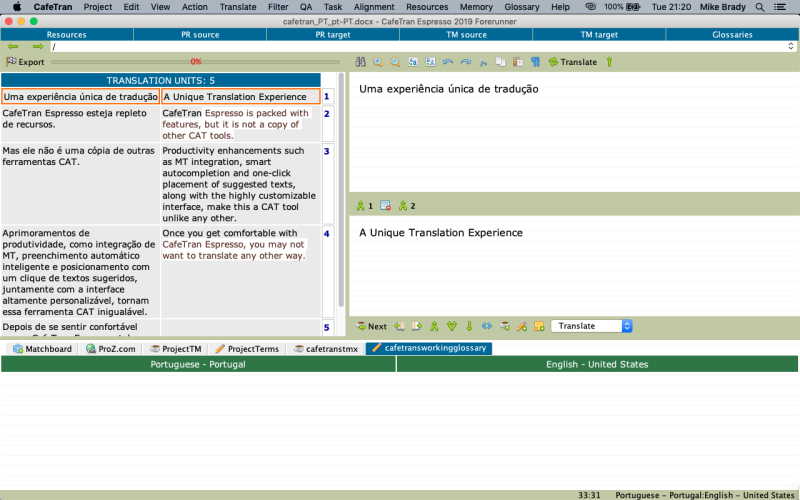Screen dimensions: 800x500
Task: Click the green back arrow navigation icon
Action: tap(13, 46)
